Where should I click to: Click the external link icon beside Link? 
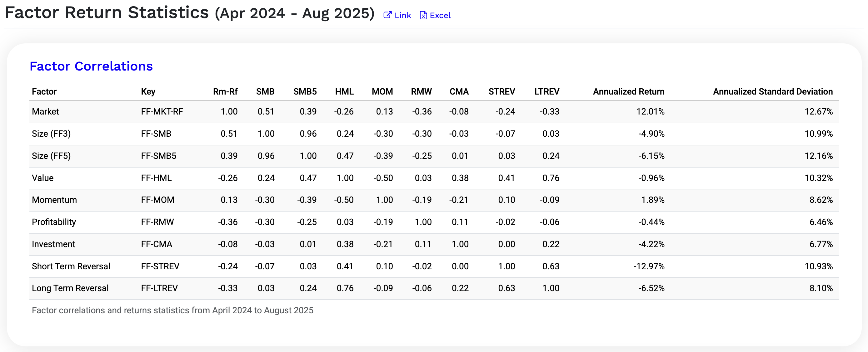coord(387,15)
